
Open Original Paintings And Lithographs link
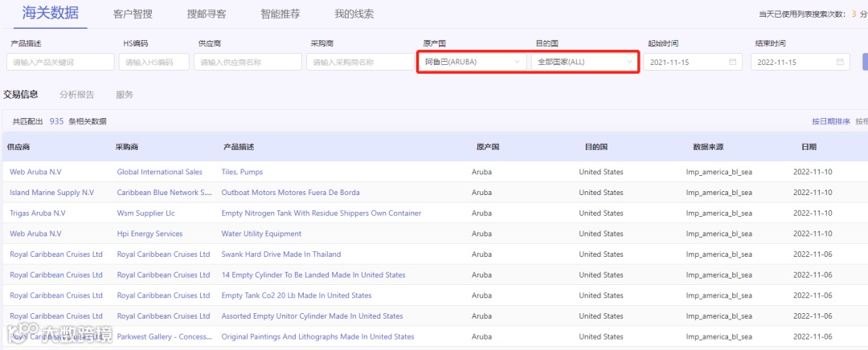coord(317,336)
